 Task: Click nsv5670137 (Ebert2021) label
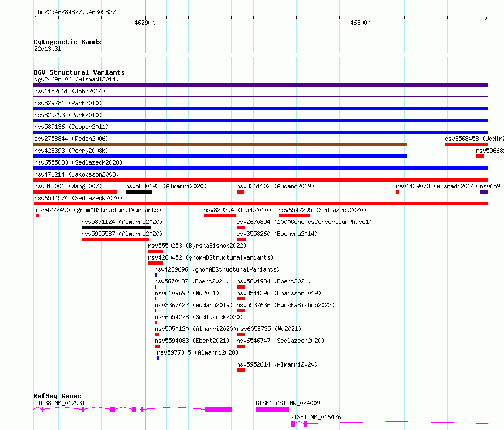click(x=191, y=281)
